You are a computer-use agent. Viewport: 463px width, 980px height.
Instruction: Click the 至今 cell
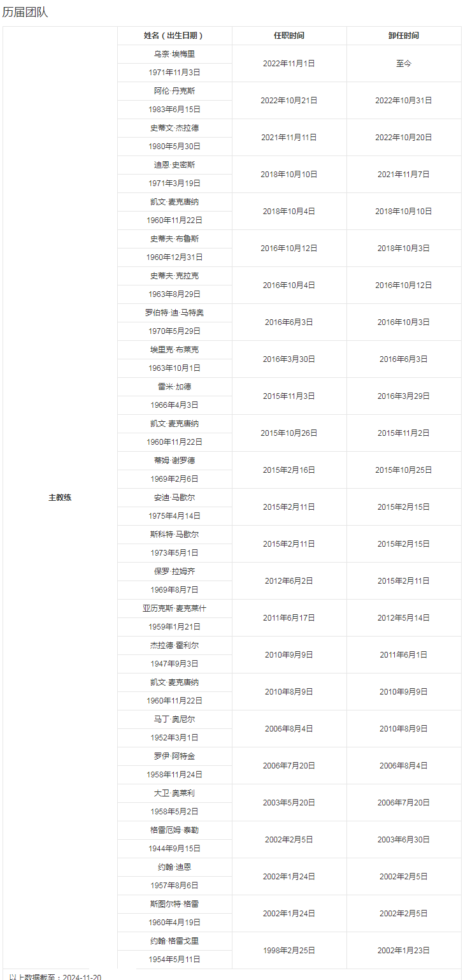tap(404, 64)
